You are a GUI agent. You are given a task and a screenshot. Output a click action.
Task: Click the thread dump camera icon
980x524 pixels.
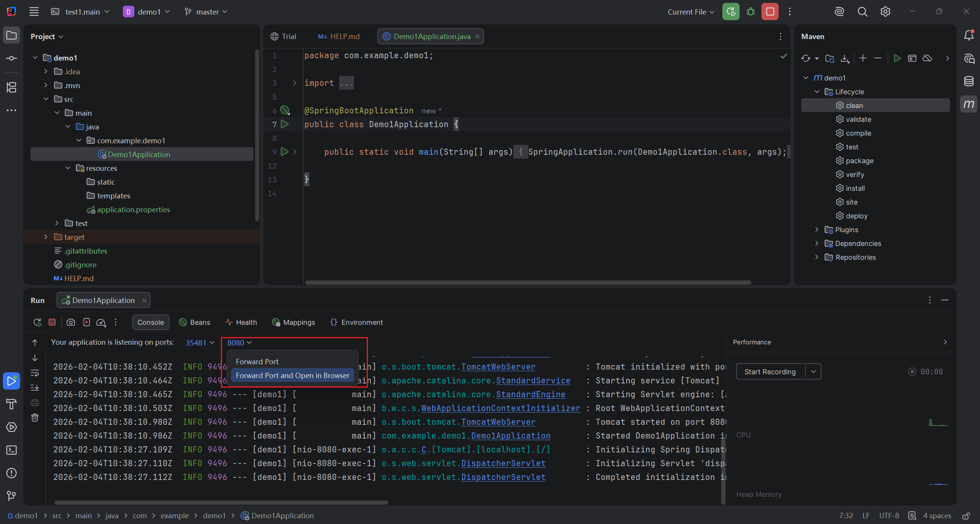click(71, 323)
